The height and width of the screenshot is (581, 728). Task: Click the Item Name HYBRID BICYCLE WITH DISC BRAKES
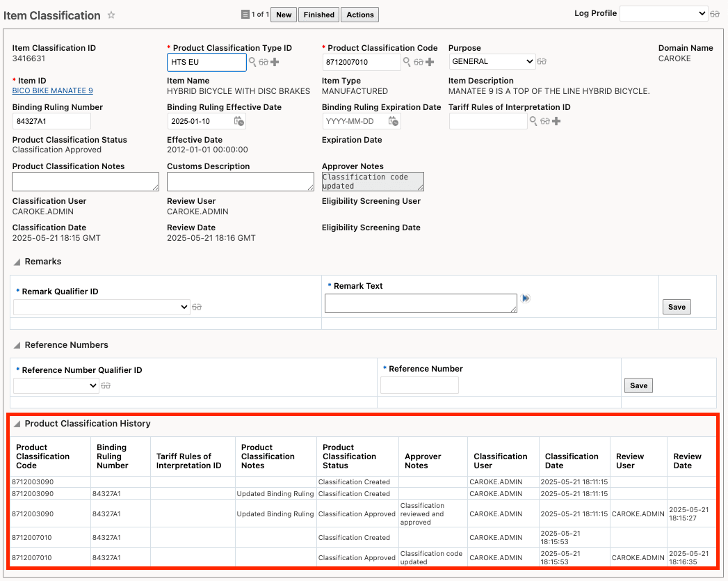[238, 91]
